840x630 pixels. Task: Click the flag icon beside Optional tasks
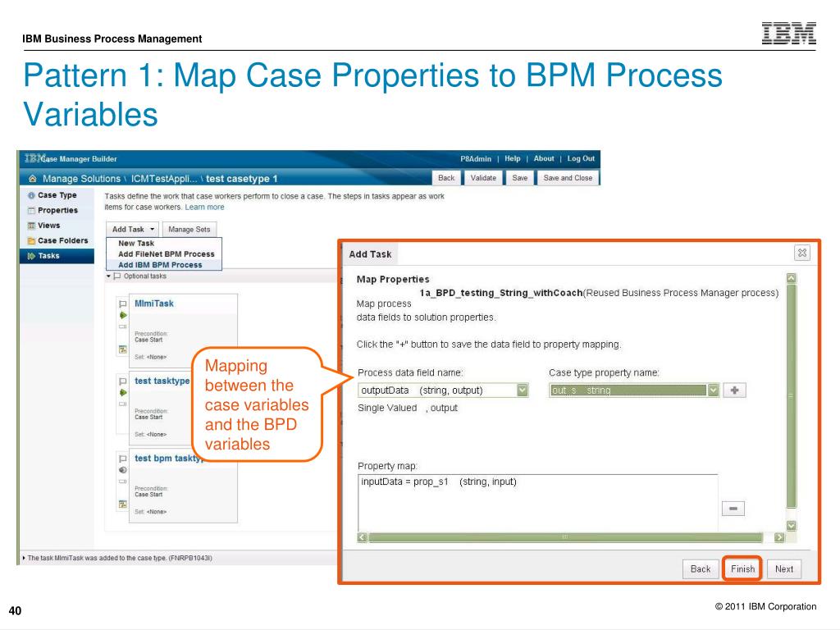click(116, 276)
